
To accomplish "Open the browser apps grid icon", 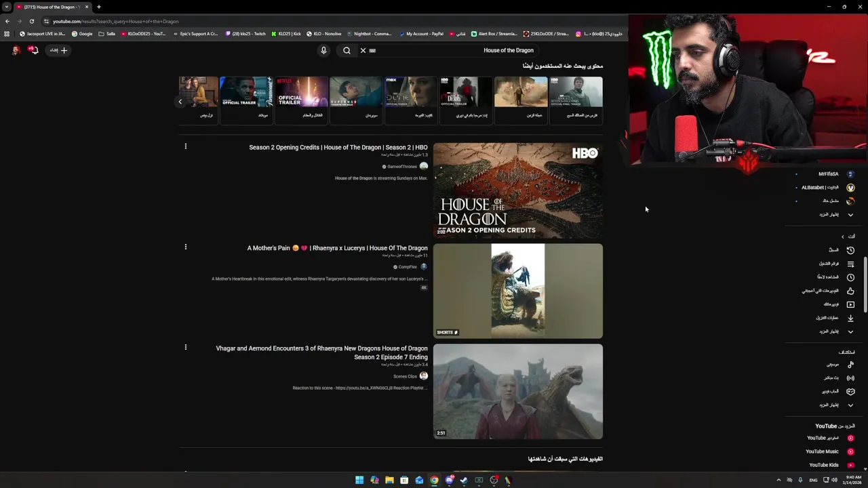I will pos(7,34).
